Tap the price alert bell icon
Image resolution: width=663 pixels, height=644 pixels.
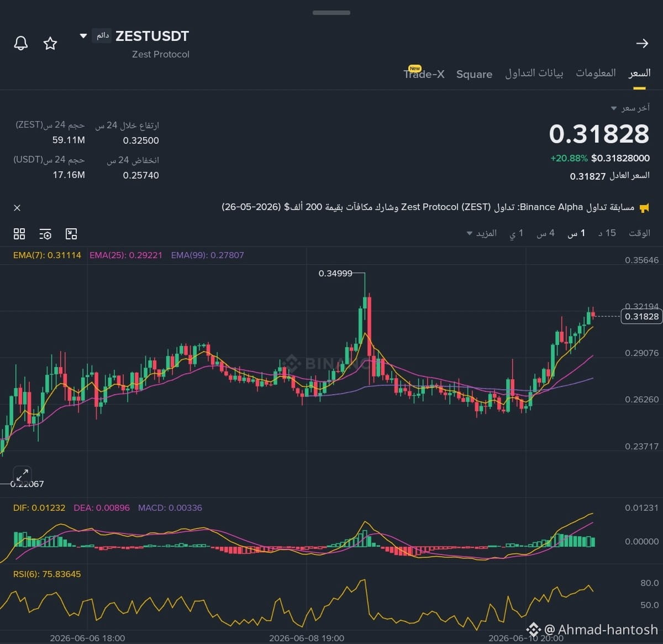(21, 43)
